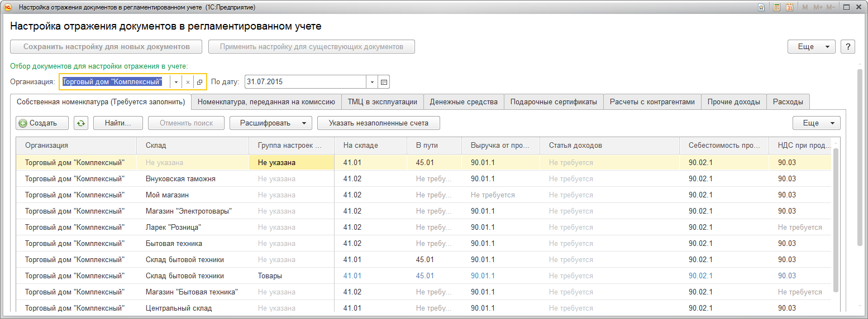Open the organization record with the open icon
Viewport: 868px width, 319px height.
(x=199, y=82)
